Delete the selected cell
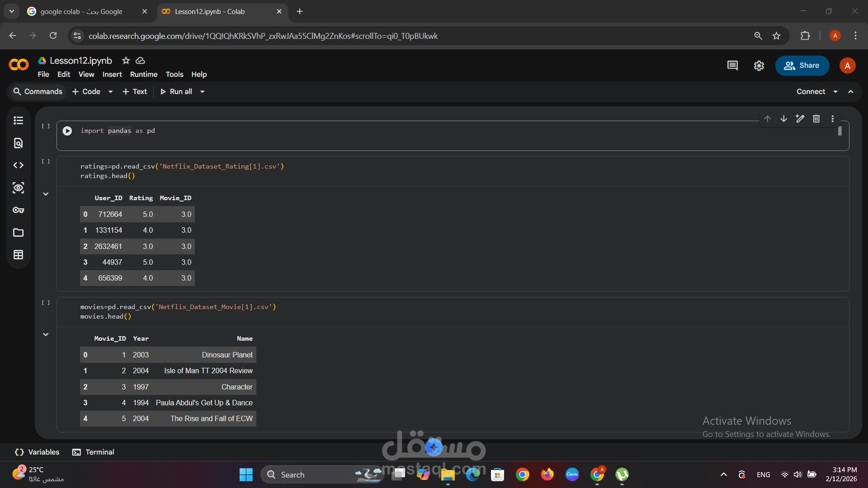 816,119
